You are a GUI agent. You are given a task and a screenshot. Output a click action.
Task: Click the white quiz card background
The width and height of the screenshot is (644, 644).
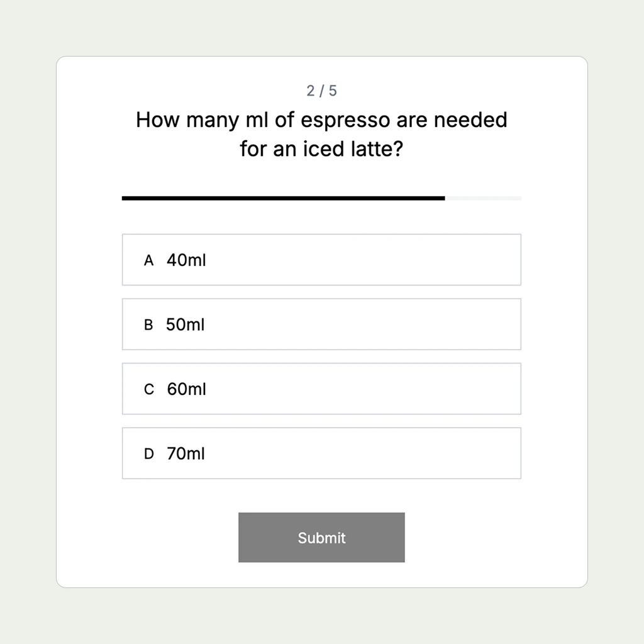coord(321,497)
